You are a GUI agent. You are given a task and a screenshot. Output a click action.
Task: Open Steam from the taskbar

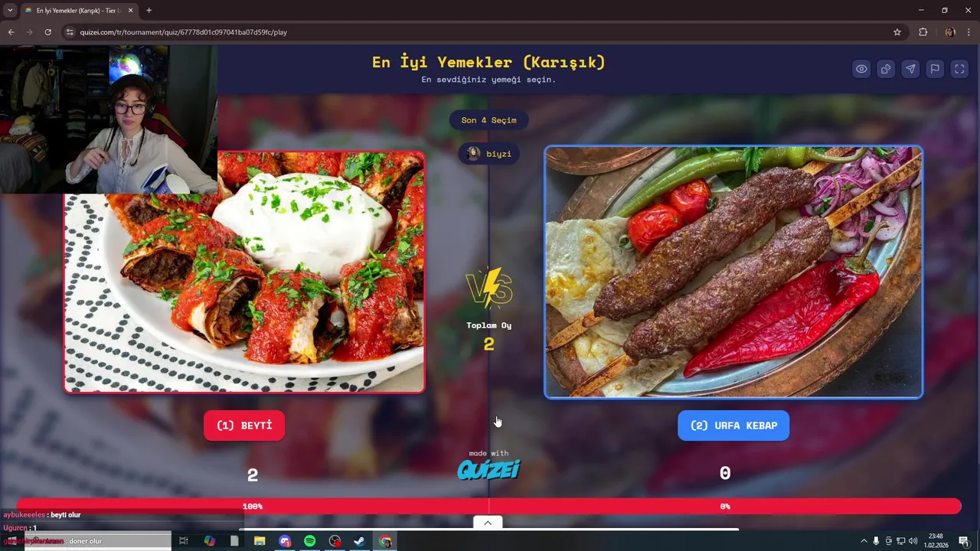coord(359,541)
